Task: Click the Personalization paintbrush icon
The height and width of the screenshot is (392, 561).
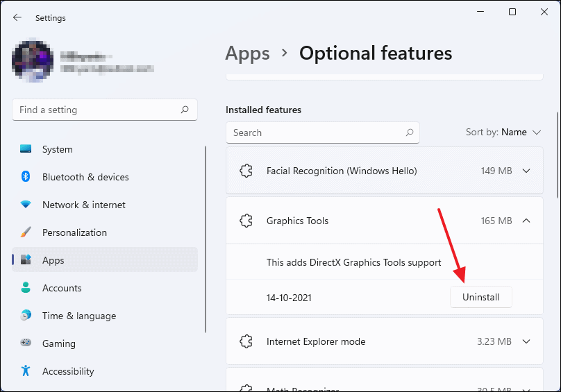Action: tap(26, 232)
